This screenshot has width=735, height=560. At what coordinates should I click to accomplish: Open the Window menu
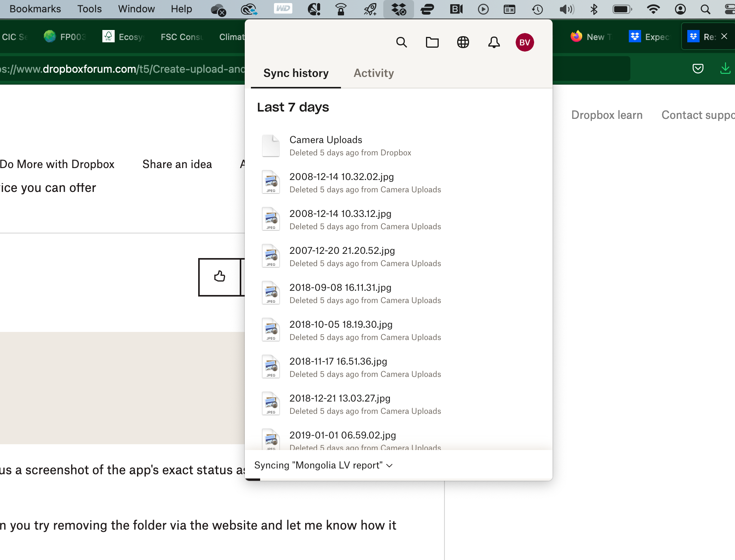click(136, 9)
